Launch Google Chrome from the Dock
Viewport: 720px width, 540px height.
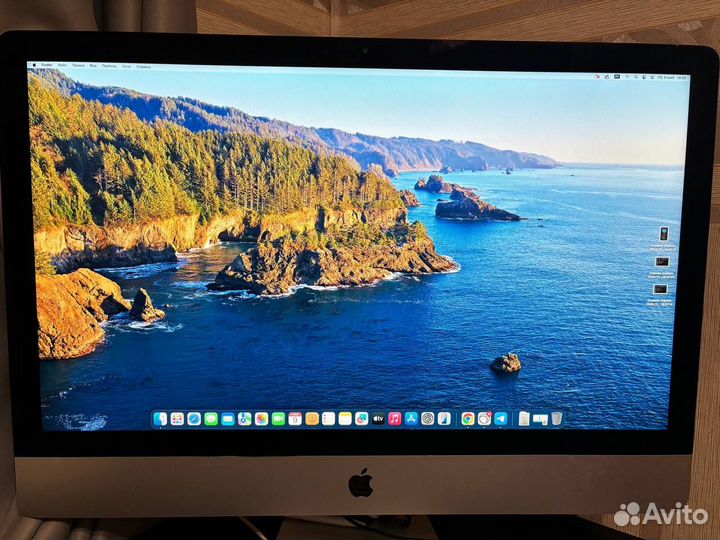coord(467,419)
